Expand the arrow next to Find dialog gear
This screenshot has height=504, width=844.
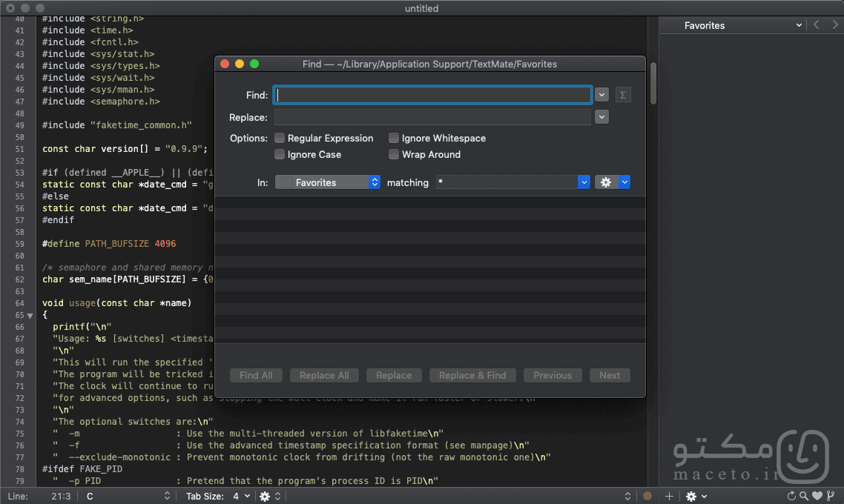(x=624, y=182)
